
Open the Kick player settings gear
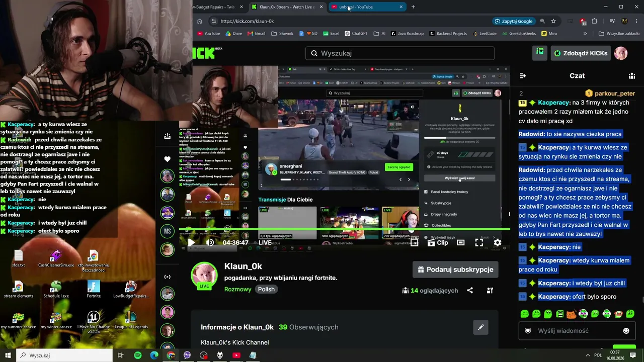tap(497, 242)
